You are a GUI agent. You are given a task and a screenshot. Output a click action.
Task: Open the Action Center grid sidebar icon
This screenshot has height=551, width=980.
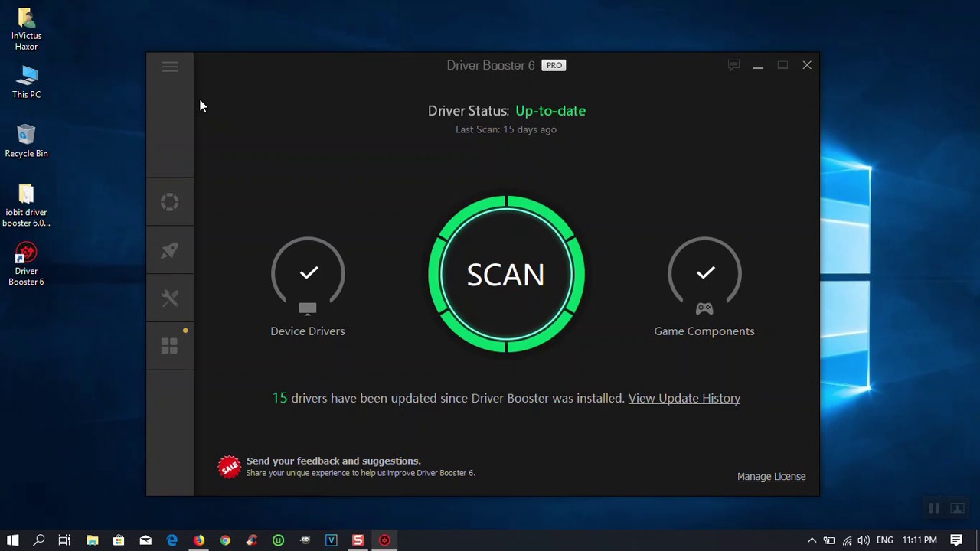point(170,347)
